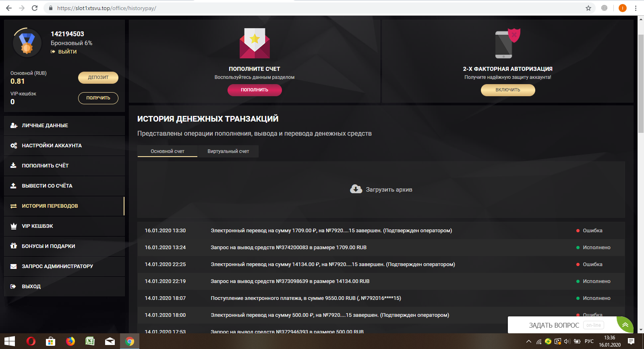Click the browser address bar URL
Viewport: 644px width, 349px height.
pos(107,8)
